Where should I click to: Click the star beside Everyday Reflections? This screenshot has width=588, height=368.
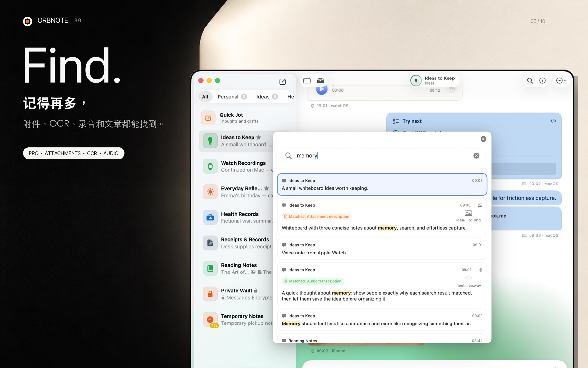(x=267, y=188)
